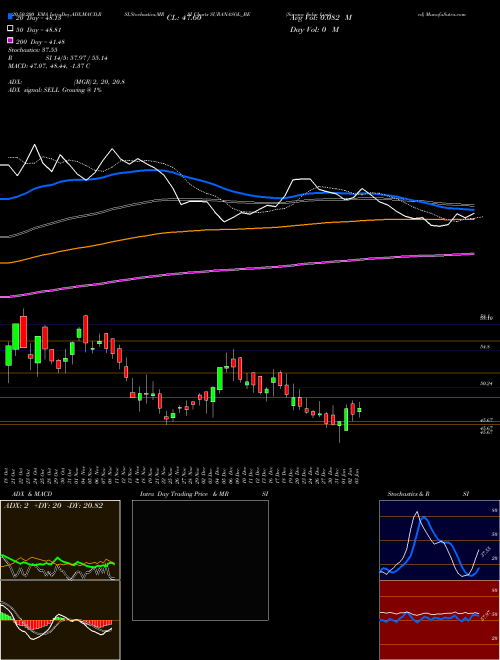Click the tallest red candle near chart start
The width and height of the screenshot is (500, 660).
click(x=23, y=332)
